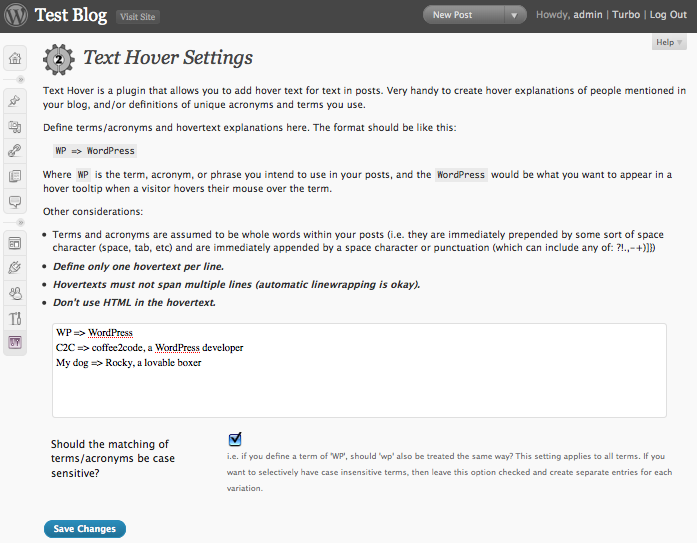The image size is (697, 543).
Task: Open the Media library icon
Action: pos(15,127)
